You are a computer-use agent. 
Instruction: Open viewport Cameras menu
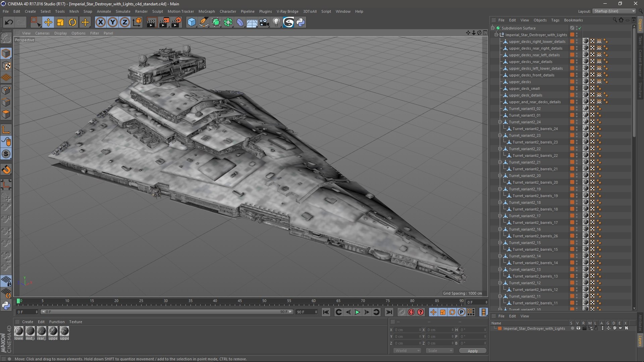point(42,33)
